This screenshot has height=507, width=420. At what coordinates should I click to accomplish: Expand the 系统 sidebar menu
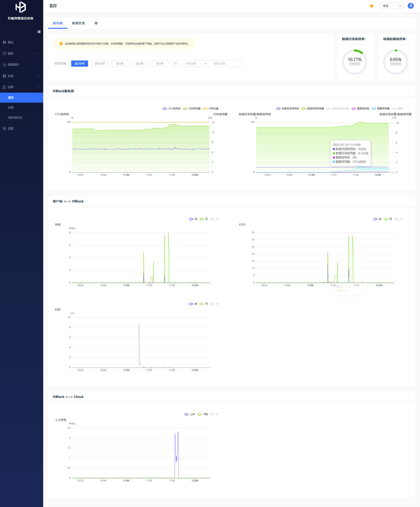pos(22,76)
